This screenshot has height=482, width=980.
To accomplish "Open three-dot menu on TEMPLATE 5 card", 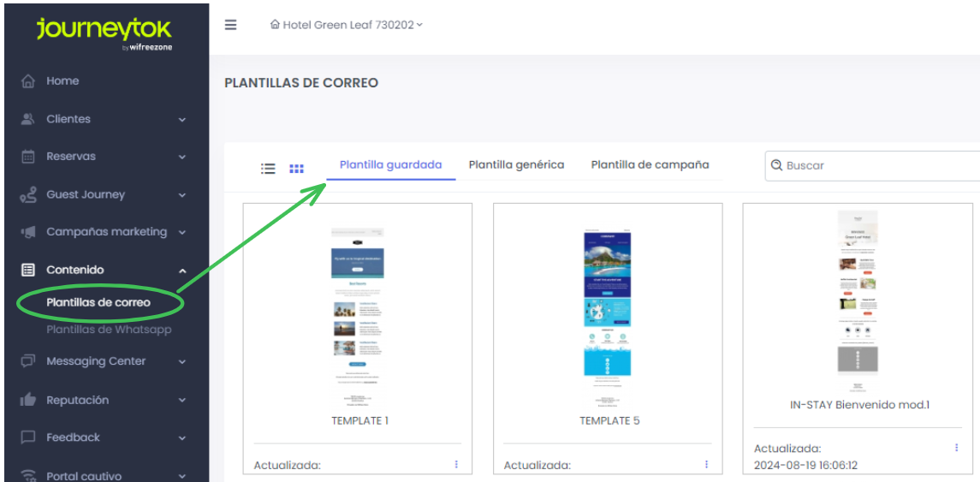I will (706, 464).
